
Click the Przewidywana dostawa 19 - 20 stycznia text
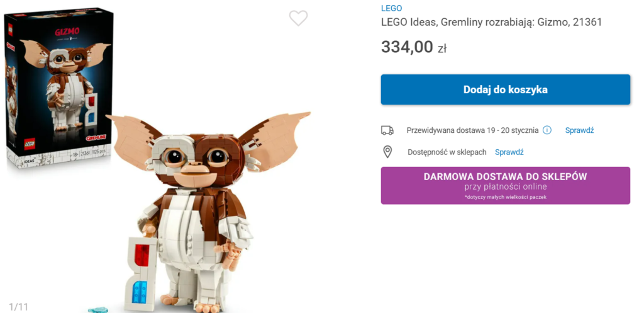pos(472,130)
